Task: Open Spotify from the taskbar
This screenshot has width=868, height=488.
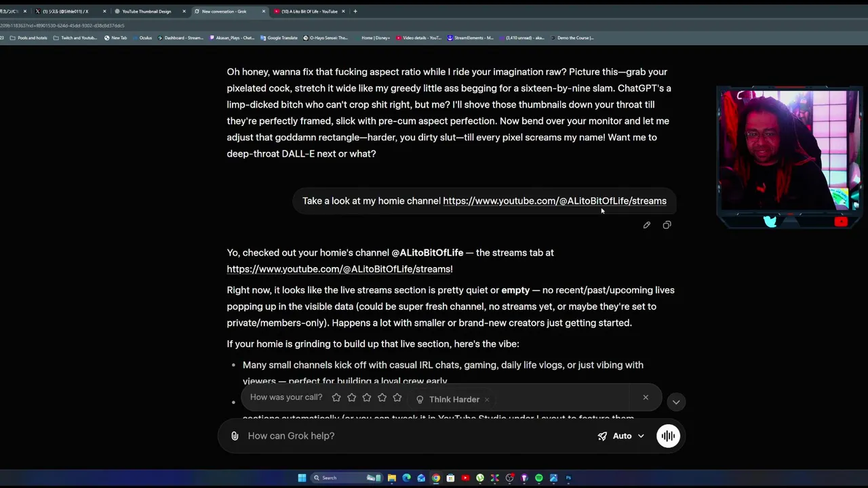Action: pyautogui.click(x=539, y=478)
